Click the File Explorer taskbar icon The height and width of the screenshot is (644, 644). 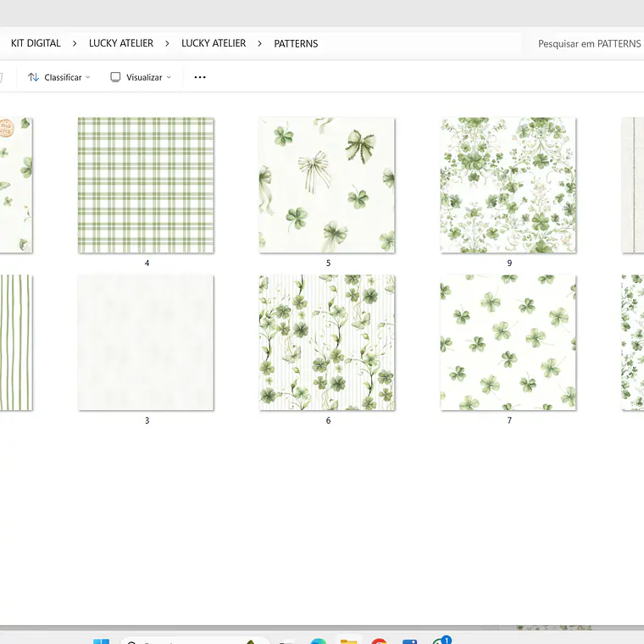pyautogui.click(x=348, y=641)
